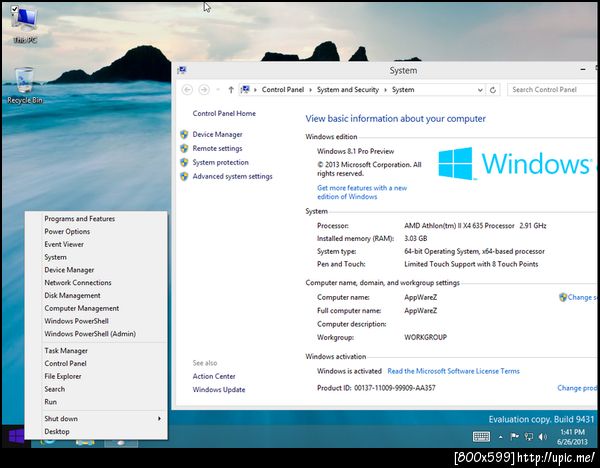This screenshot has width=600, height=468.
Task: Go forward in the System window
Action: click(204, 90)
